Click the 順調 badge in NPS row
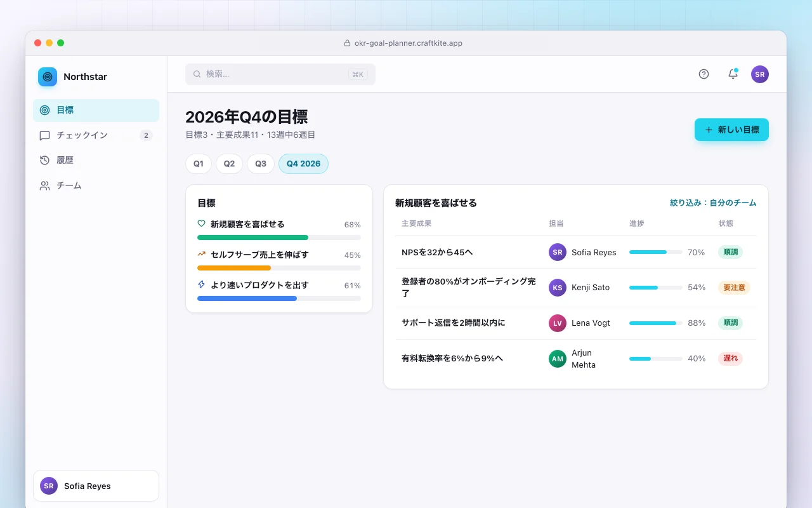 coord(730,252)
